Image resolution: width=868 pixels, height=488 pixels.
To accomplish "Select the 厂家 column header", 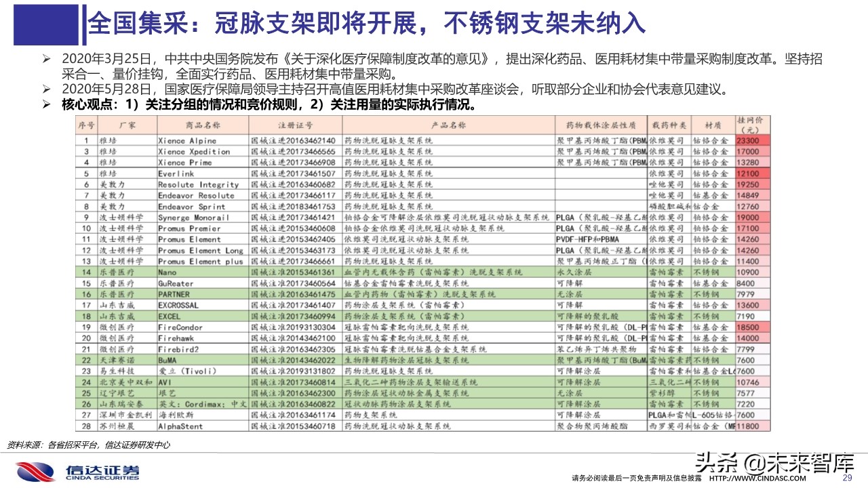I will click(x=127, y=124).
